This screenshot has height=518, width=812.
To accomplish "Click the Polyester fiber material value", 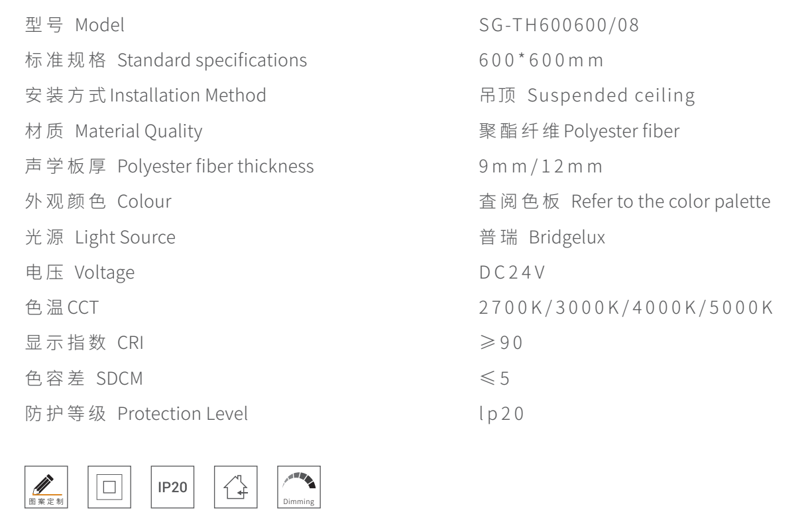I will 579,131.
